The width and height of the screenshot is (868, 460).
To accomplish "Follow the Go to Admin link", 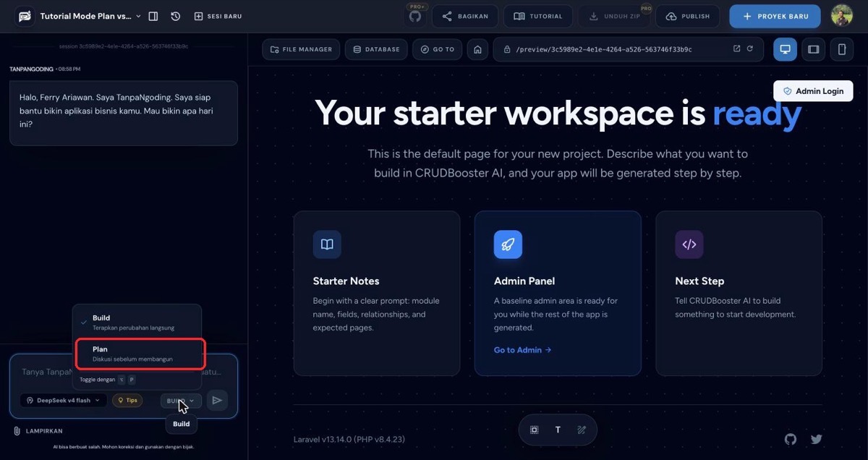I will [x=523, y=350].
